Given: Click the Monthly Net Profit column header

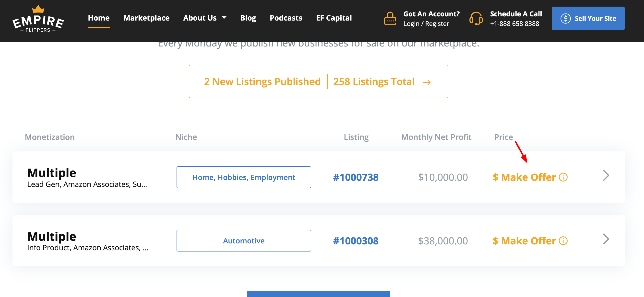Looking at the screenshot, I should 436,137.
